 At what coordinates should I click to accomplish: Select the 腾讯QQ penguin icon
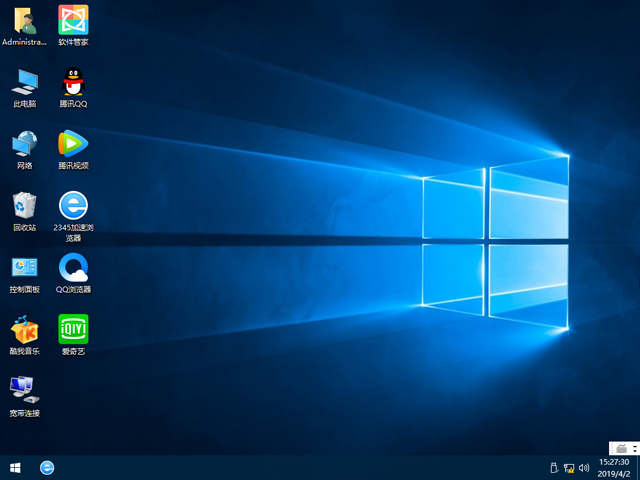tap(73, 82)
